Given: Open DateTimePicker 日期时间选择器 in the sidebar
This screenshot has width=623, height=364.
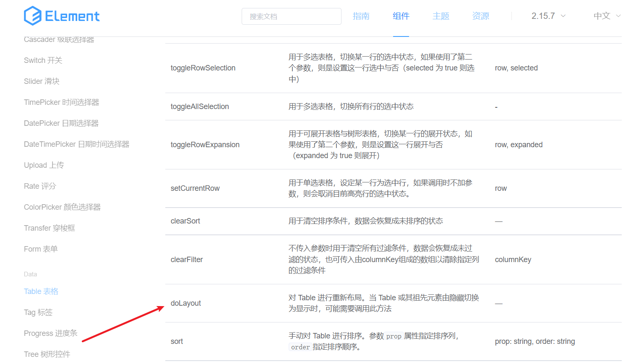Looking at the screenshot, I should pos(77,144).
